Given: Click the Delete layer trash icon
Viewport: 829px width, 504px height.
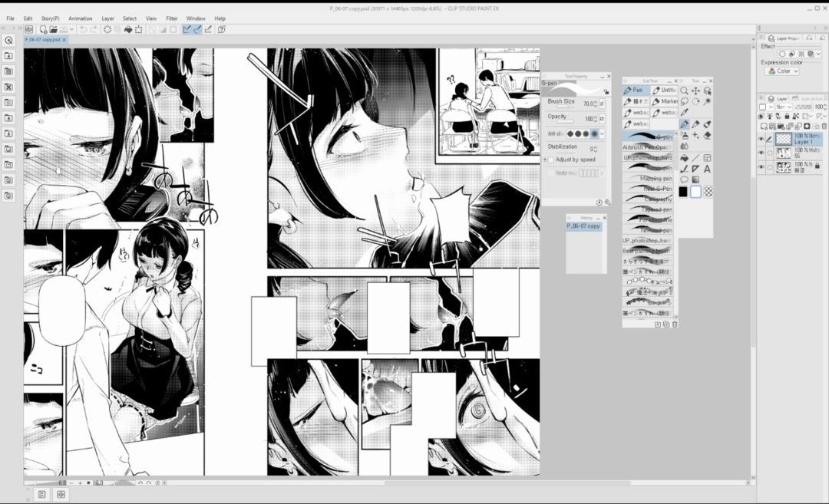Looking at the screenshot, I should [824, 126].
